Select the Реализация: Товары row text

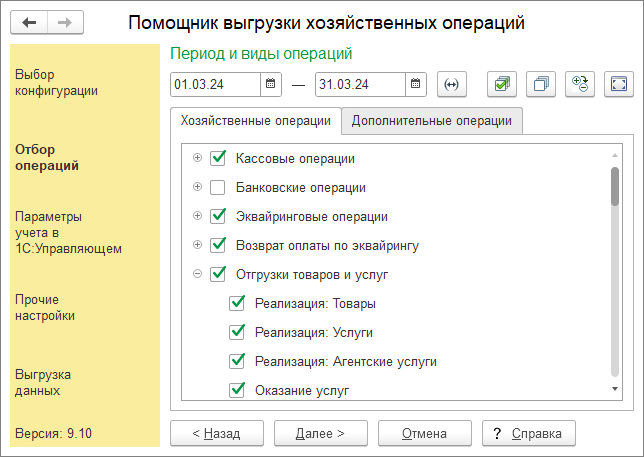click(315, 303)
